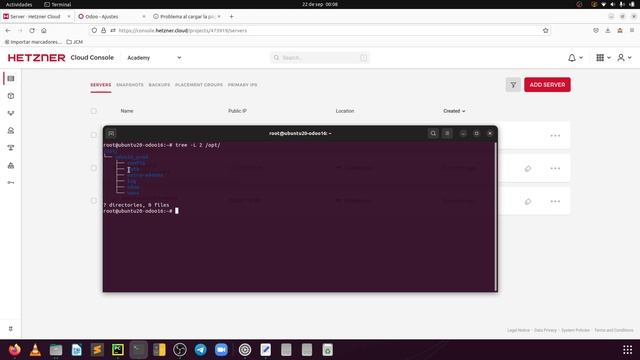Open the Firewalls sidebar icon

(x=11, y=165)
